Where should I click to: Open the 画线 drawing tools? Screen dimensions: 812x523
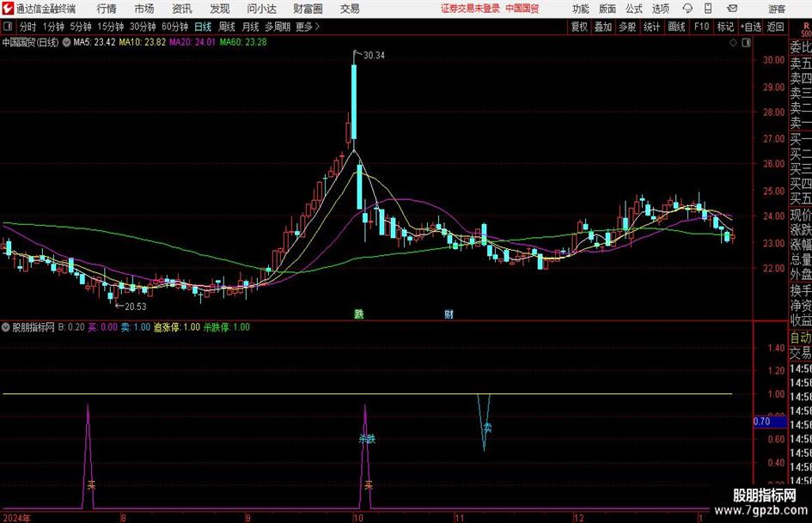pos(676,27)
